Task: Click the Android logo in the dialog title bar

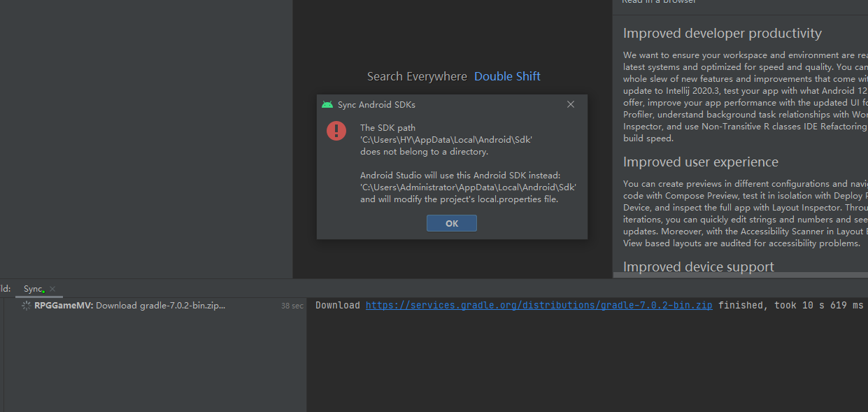Action: pos(327,104)
